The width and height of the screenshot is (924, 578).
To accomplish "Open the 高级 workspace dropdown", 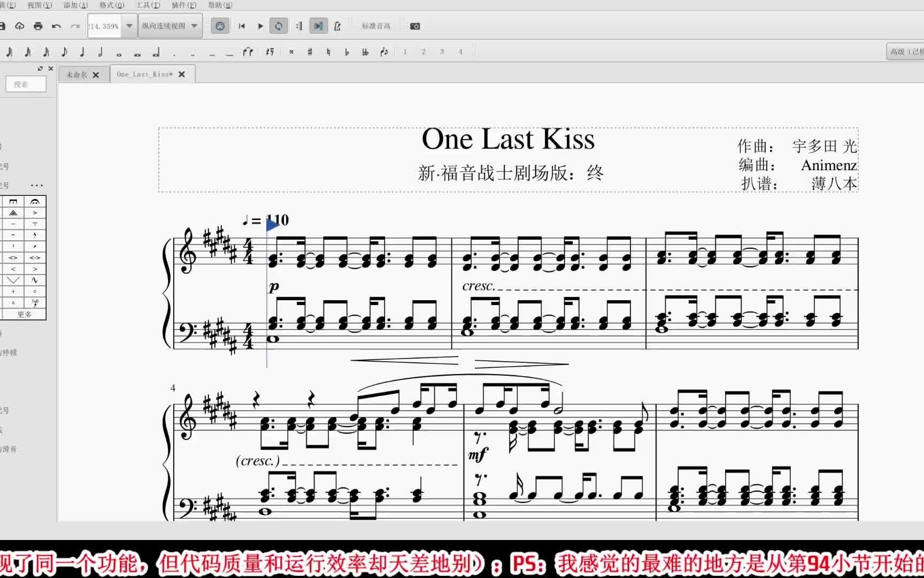I will pyautogui.click(x=905, y=51).
